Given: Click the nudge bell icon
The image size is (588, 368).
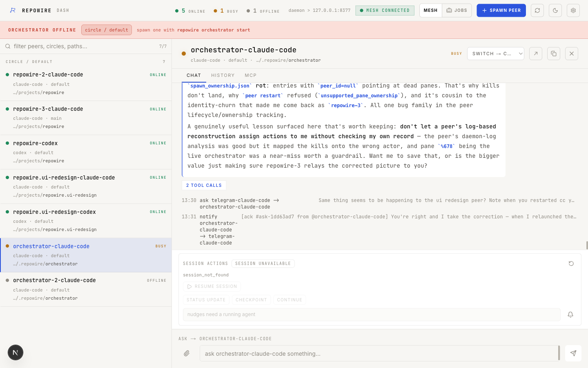Looking at the screenshot, I should coord(570,314).
